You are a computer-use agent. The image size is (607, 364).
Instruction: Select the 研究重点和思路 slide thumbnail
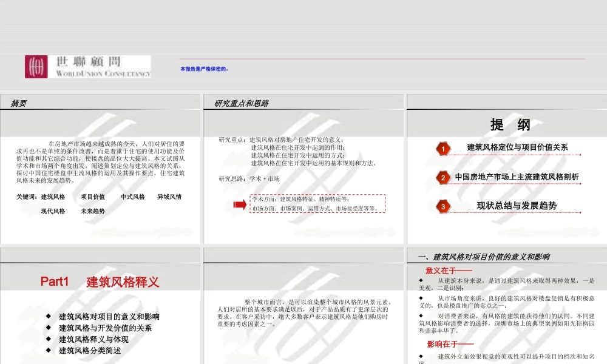pos(303,169)
